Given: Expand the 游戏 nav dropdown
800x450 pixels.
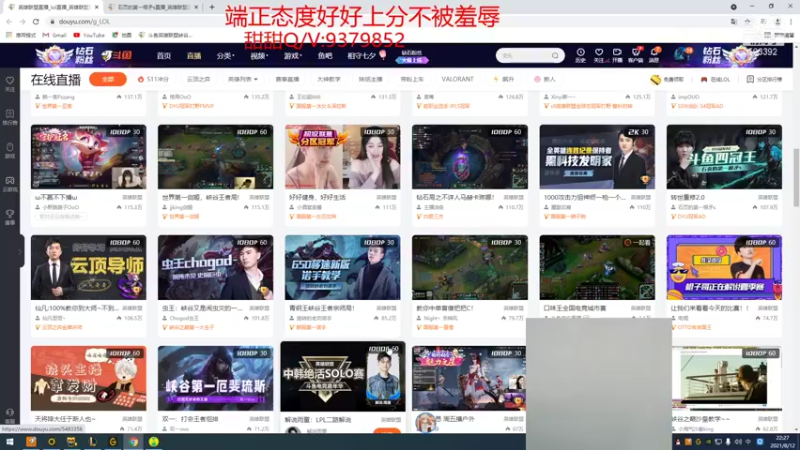Looking at the screenshot, I should tap(292, 56).
